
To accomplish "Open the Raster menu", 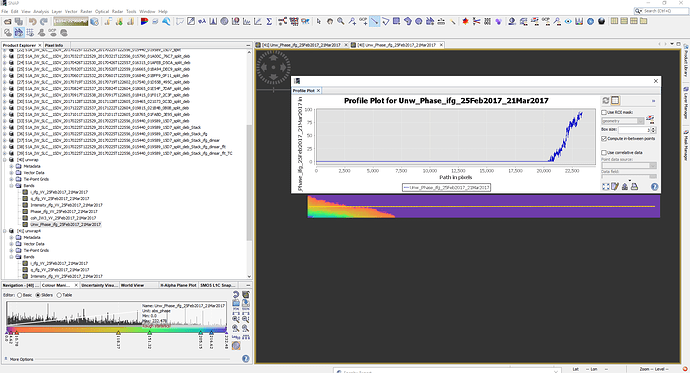I will 86,11.
